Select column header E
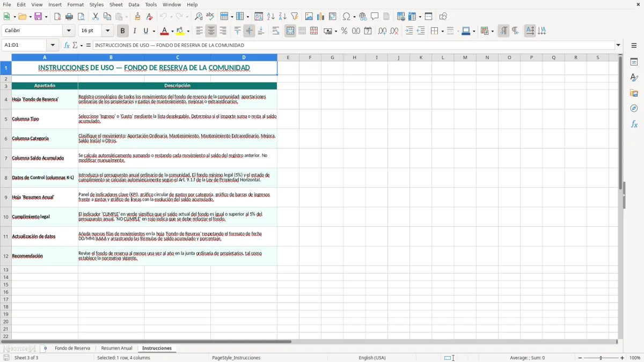This screenshot has width=644, height=362. click(x=288, y=57)
